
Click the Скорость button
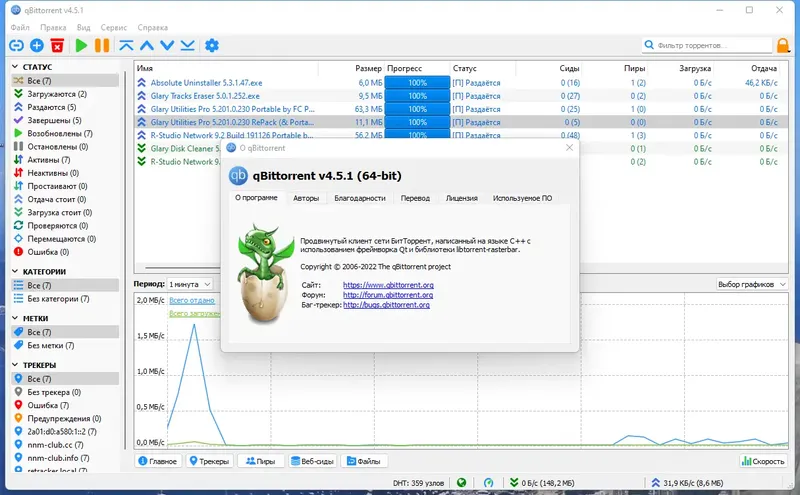(x=763, y=461)
